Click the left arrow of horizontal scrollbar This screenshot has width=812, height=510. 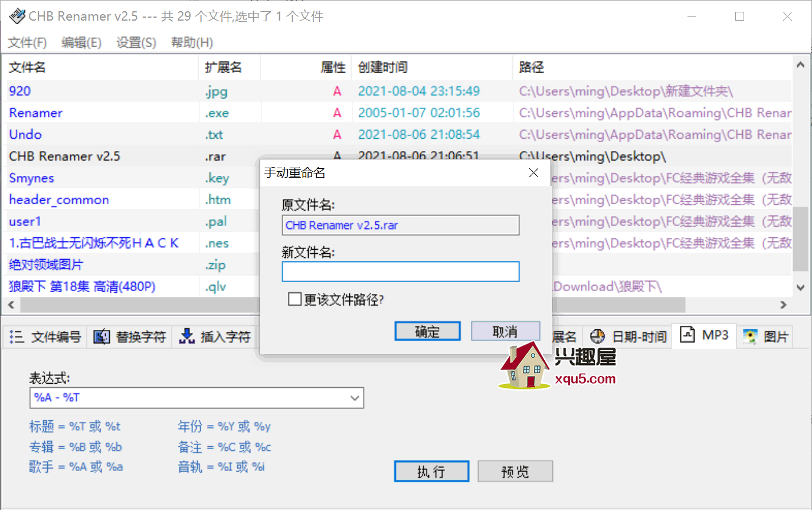tap(11, 305)
